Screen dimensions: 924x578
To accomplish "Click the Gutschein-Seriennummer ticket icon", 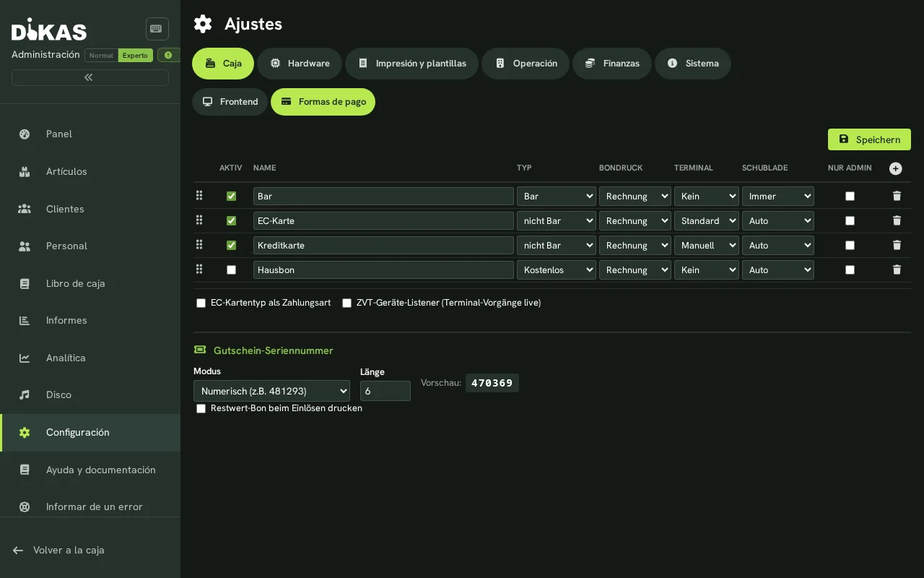I will (200, 350).
